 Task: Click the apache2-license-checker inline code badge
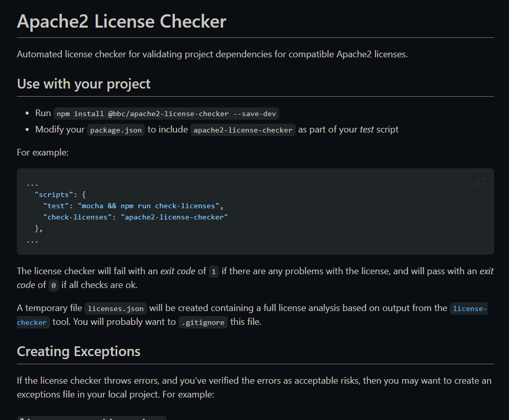pos(242,129)
